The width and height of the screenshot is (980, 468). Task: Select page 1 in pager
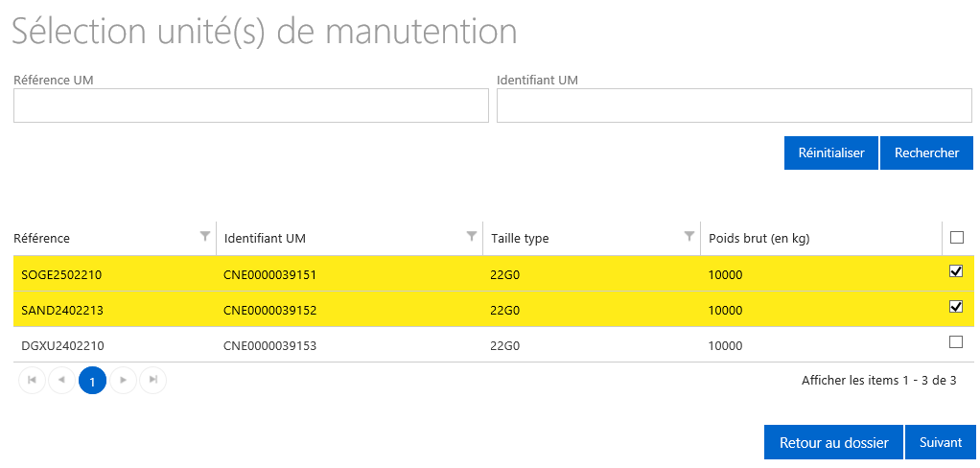point(92,380)
